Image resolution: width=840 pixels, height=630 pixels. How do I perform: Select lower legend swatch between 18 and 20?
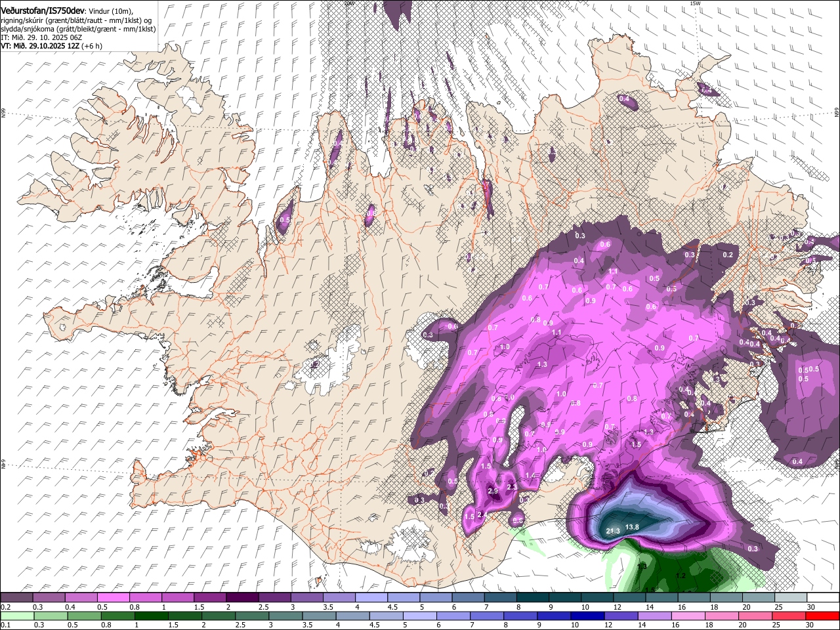pos(723,616)
